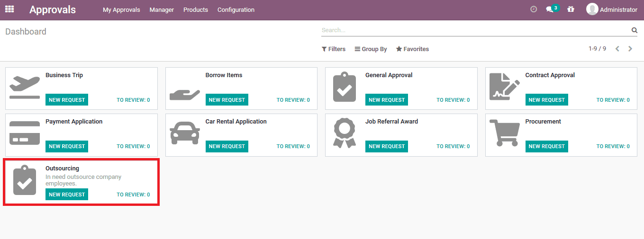Click the Borrow Items card title
This screenshot has width=644, height=239.
[x=224, y=75]
